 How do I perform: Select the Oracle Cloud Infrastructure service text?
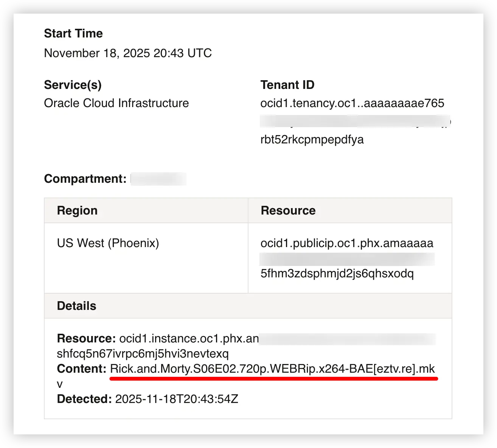coord(116,103)
